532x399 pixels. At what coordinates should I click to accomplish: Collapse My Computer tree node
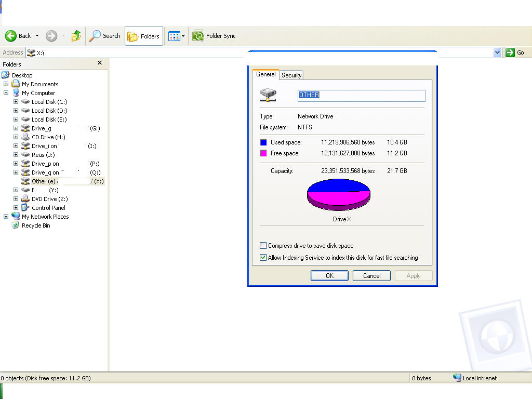click(x=6, y=92)
